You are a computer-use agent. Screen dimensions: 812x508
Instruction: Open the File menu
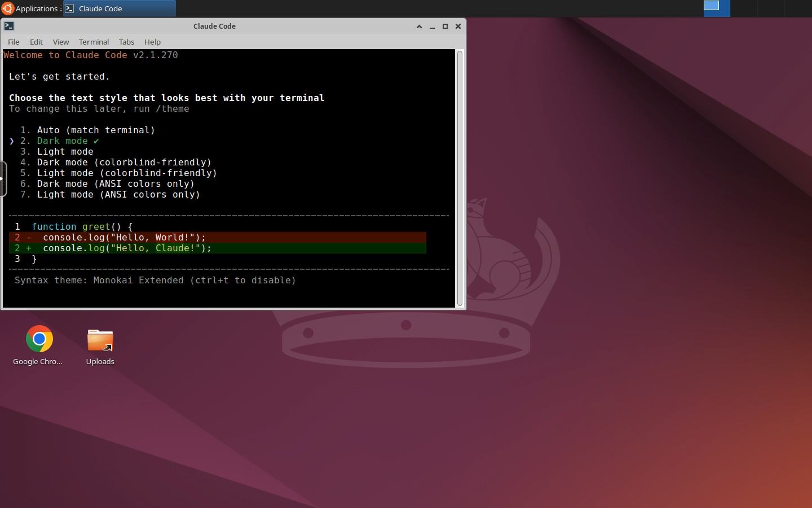click(x=14, y=42)
